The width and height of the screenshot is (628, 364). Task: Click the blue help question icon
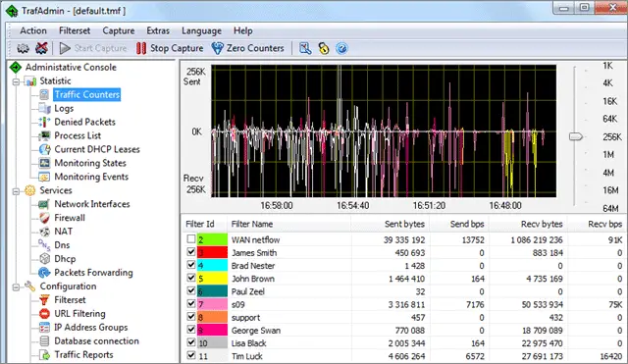341,48
